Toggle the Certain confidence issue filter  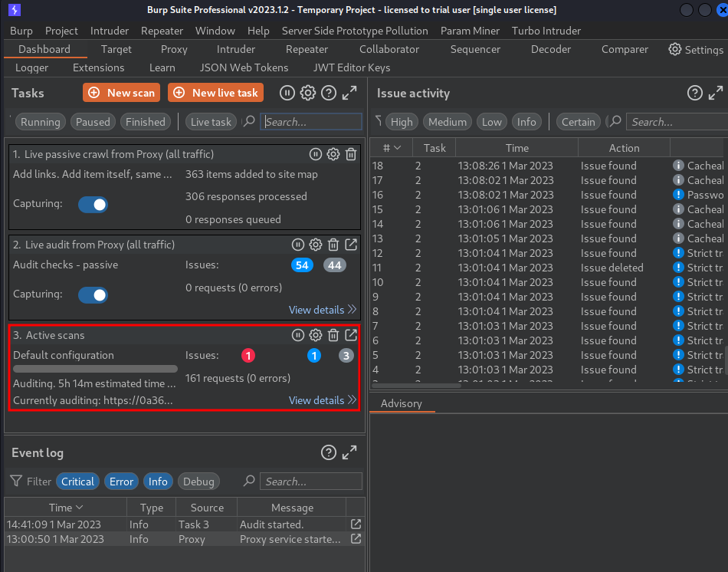578,122
